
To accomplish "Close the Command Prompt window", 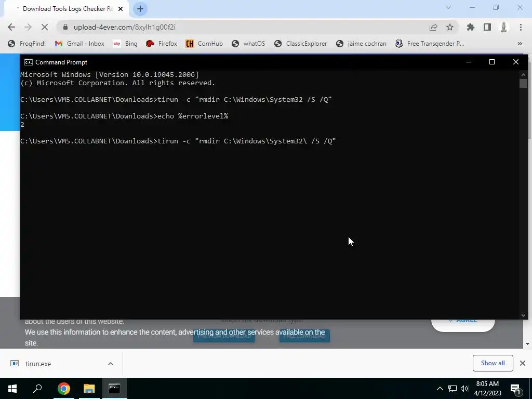I will [516, 62].
